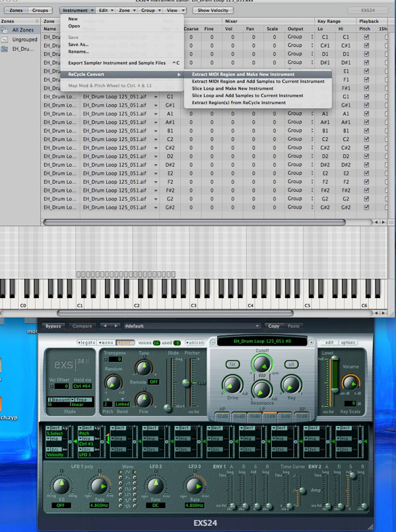396x532 pixels.
Task: Enable legato mode
Action: coord(86,343)
